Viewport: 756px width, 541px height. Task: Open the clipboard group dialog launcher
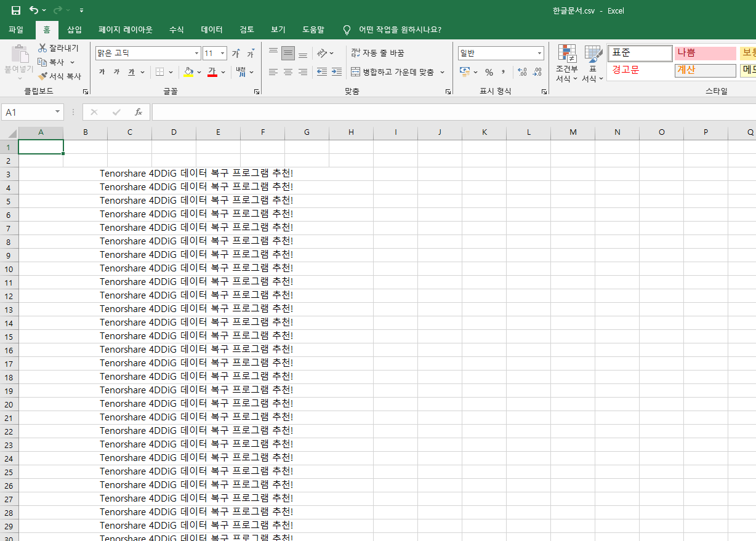[x=86, y=91]
